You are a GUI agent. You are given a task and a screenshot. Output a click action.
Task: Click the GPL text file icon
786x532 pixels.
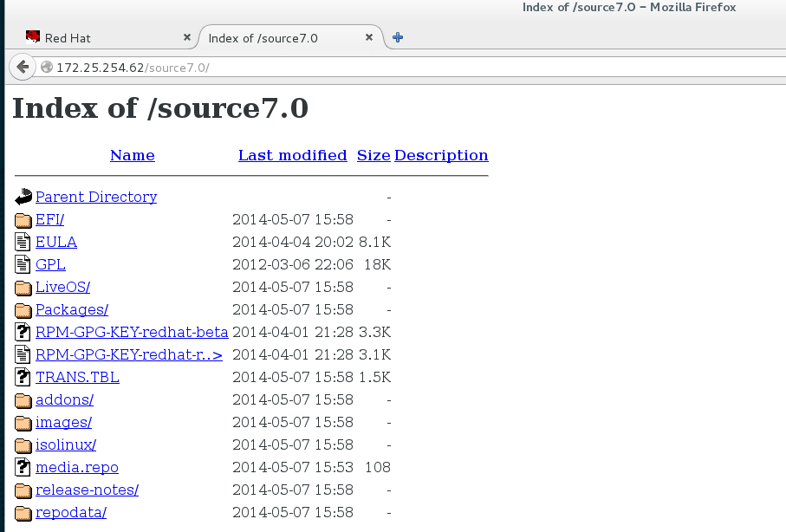pyautogui.click(x=22, y=265)
